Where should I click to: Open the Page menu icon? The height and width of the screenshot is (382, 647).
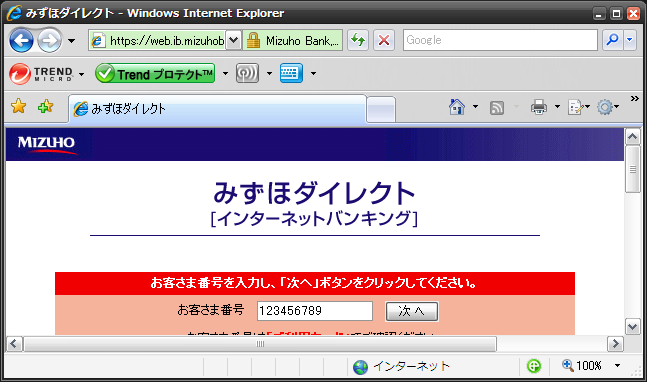579,107
